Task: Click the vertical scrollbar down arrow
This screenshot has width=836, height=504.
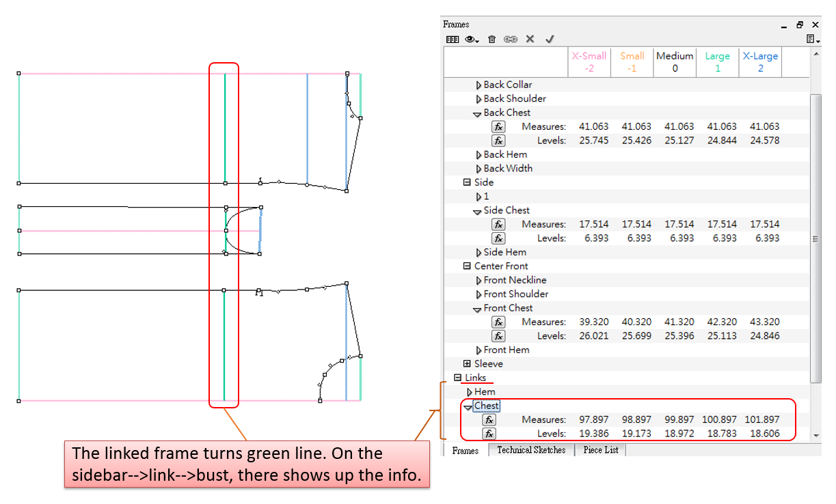Action: (815, 435)
